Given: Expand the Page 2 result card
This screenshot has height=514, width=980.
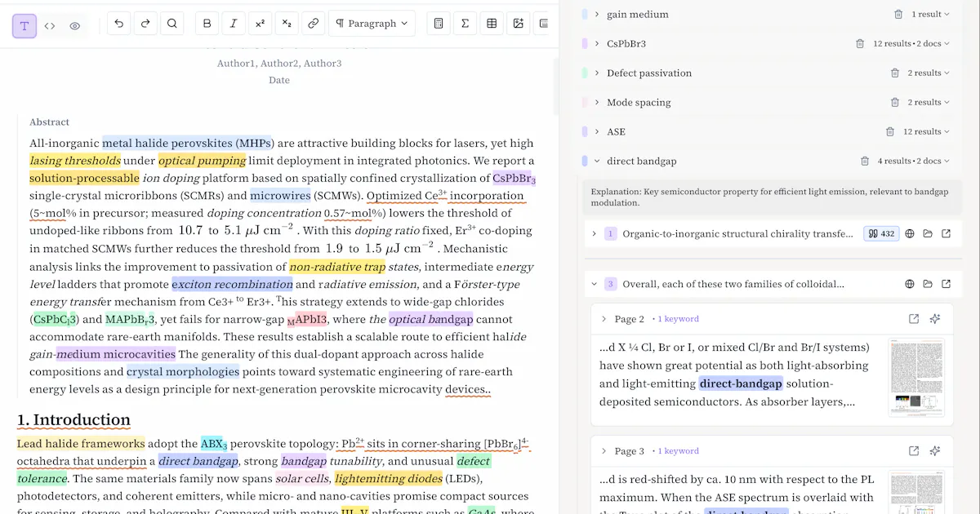Looking at the screenshot, I should (x=604, y=319).
